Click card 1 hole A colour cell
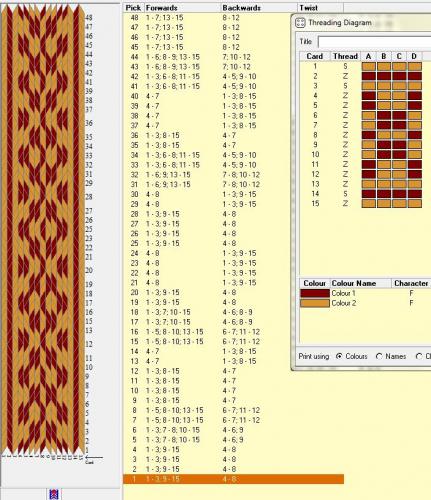The width and height of the screenshot is (431, 500). click(x=369, y=66)
